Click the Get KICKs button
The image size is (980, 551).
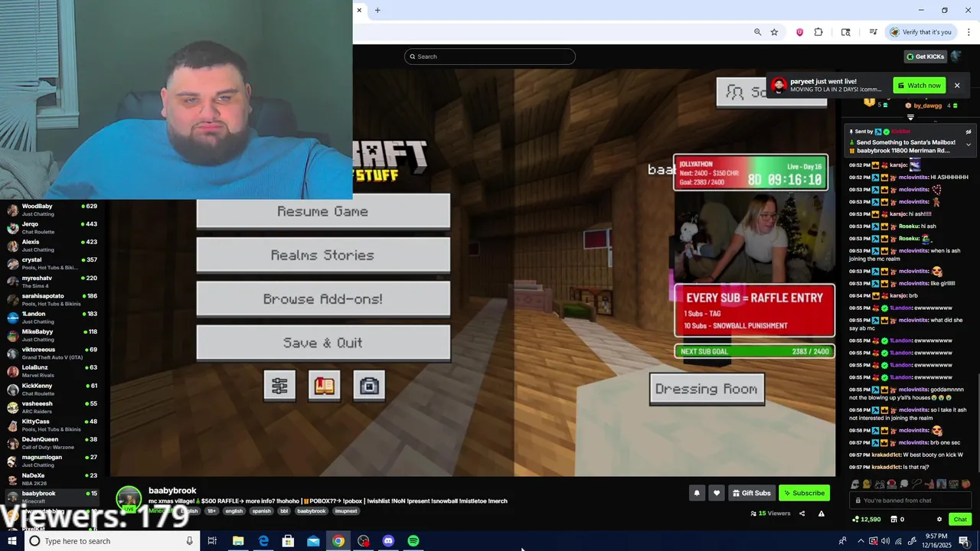(926, 57)
